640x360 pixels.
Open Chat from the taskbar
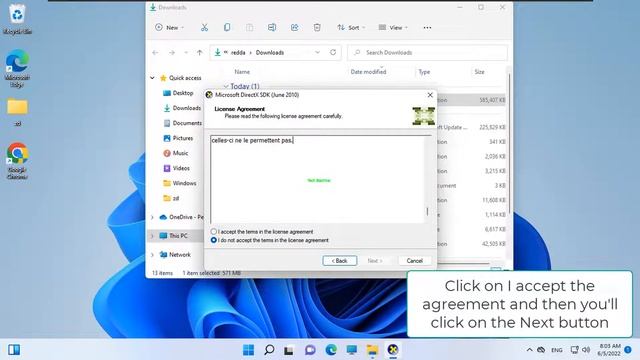[310, 350]
